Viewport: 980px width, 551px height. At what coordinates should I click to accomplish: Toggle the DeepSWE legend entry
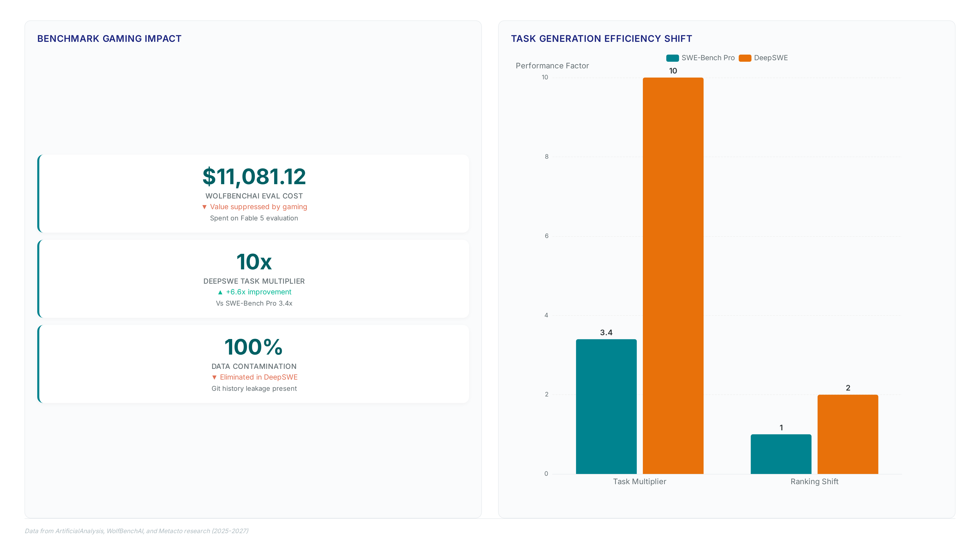click(x=763, y=58)
